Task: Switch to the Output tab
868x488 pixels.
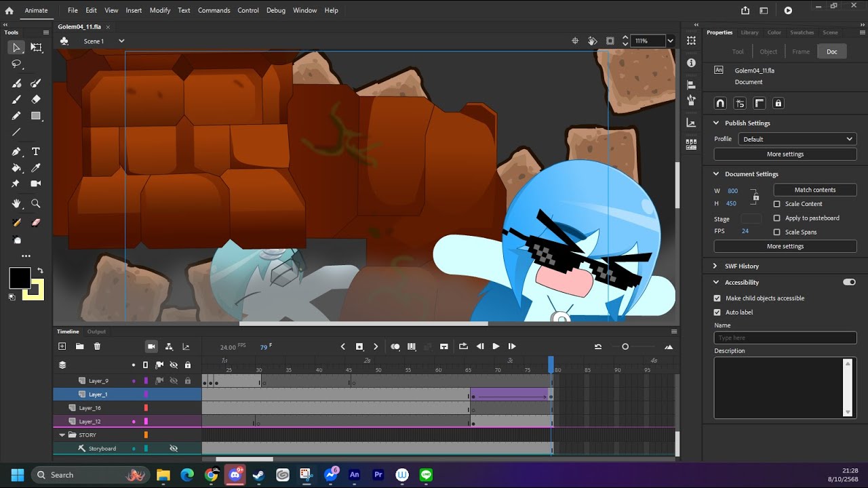Action: pyautogui.click(x=96, y=331)
